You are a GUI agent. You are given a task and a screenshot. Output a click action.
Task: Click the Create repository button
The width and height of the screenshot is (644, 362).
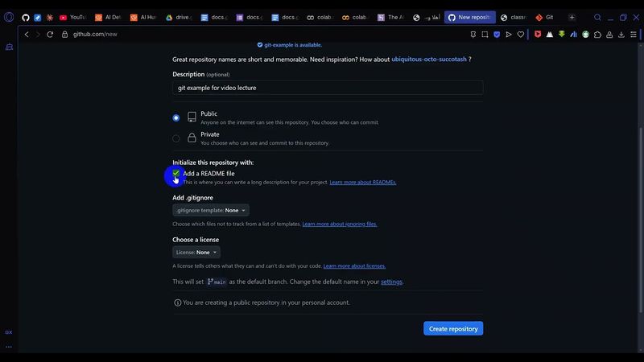click(x=453, y=329)
